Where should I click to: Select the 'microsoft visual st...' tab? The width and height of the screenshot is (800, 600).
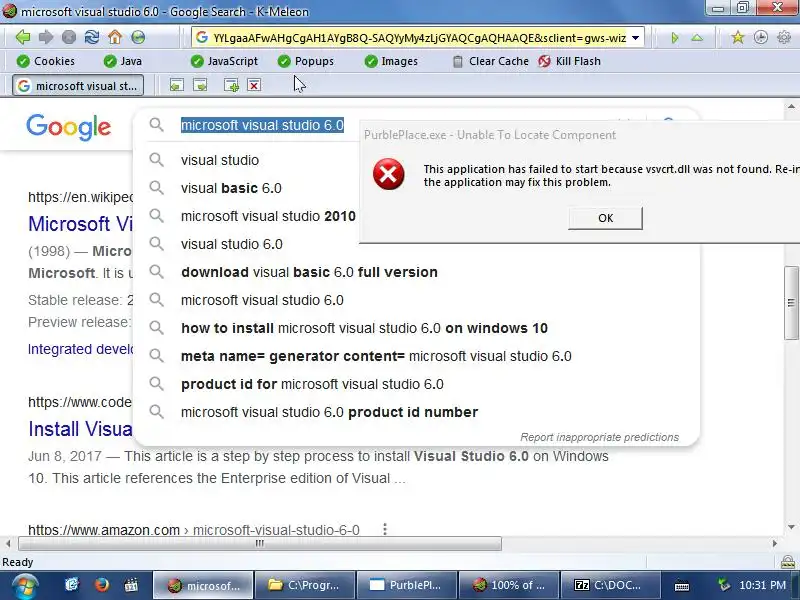point(78,86)
